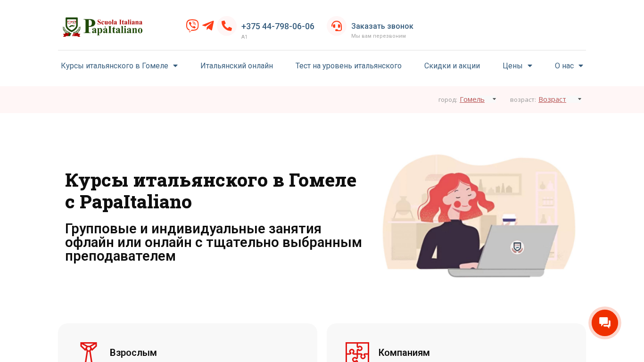644x362 pixels.
Task: Expand the Цены dropdown menu
Action: point(517,66)
